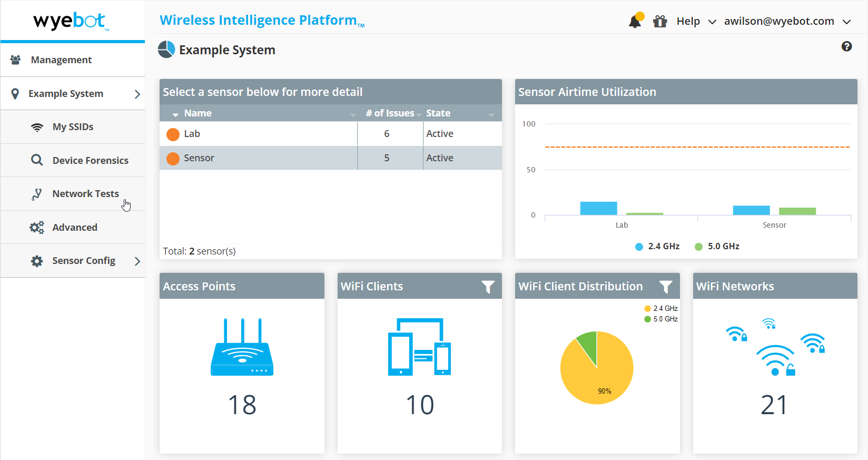Click the wyebot logo
Image resolution: width=868 pixels, height=460 pixels.
pyautogui.click(x=71, y=21)
